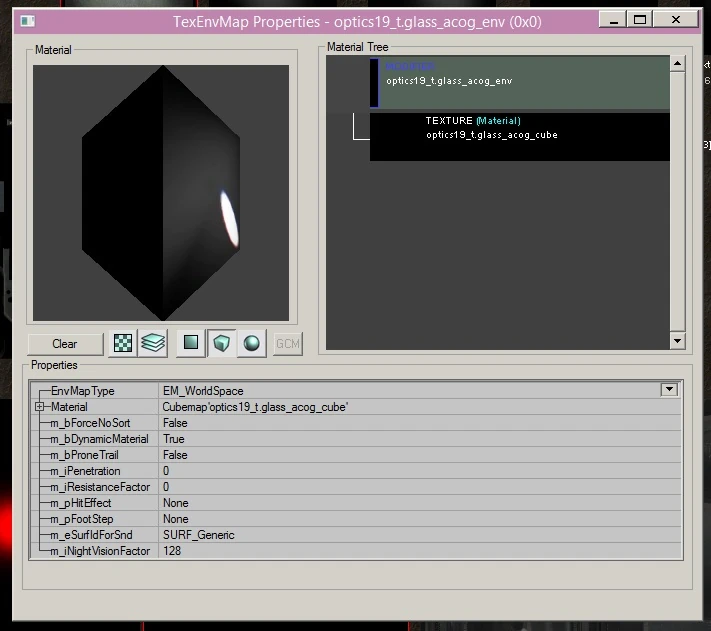This screenshot has width=711, height=631.
Task: Select the optics19_t.glass_acog_env modifier node
Action: (x=520, y=82)
